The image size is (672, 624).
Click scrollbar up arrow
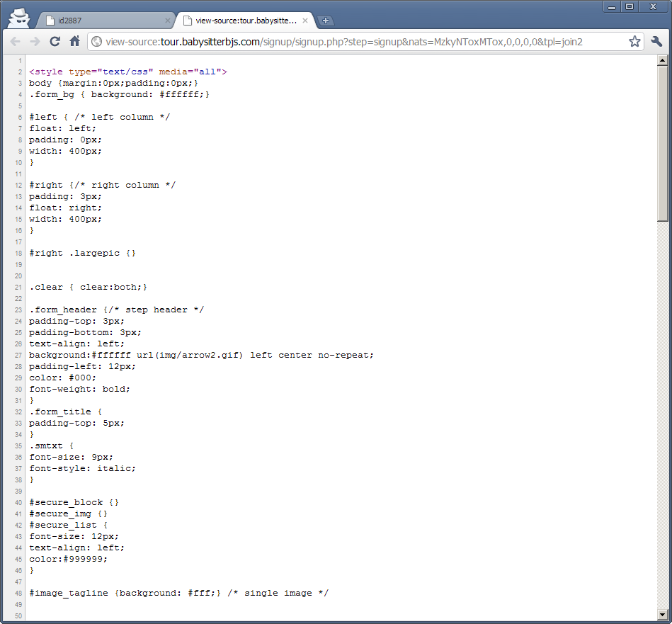coord(663,60)
